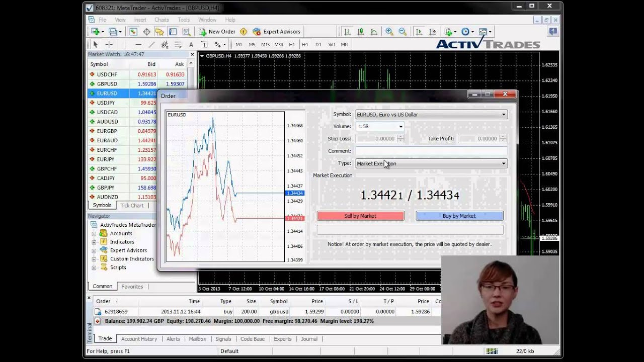Toggle the Auto Scroll chart icon

[x=419, y=32]
